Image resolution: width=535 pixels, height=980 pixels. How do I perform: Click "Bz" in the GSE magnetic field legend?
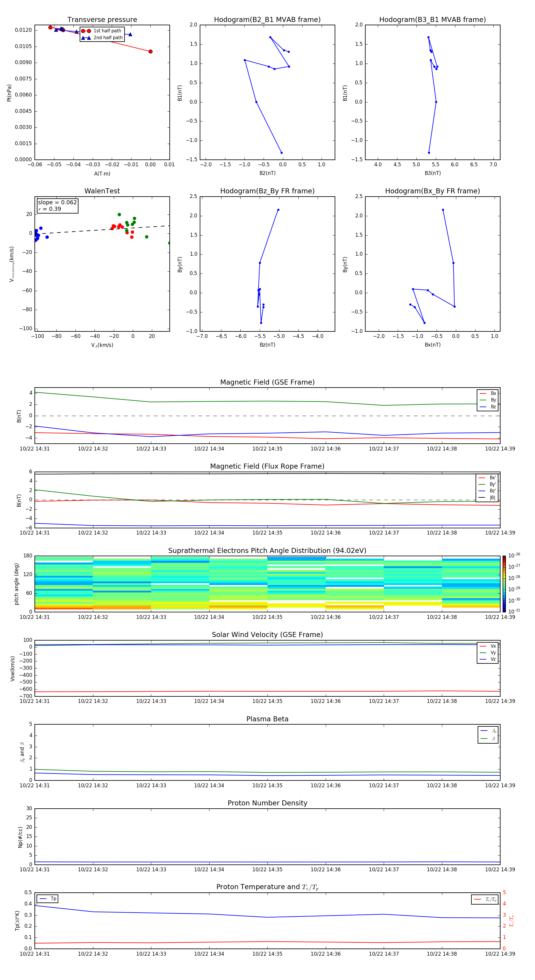click(x=493, y=407)
